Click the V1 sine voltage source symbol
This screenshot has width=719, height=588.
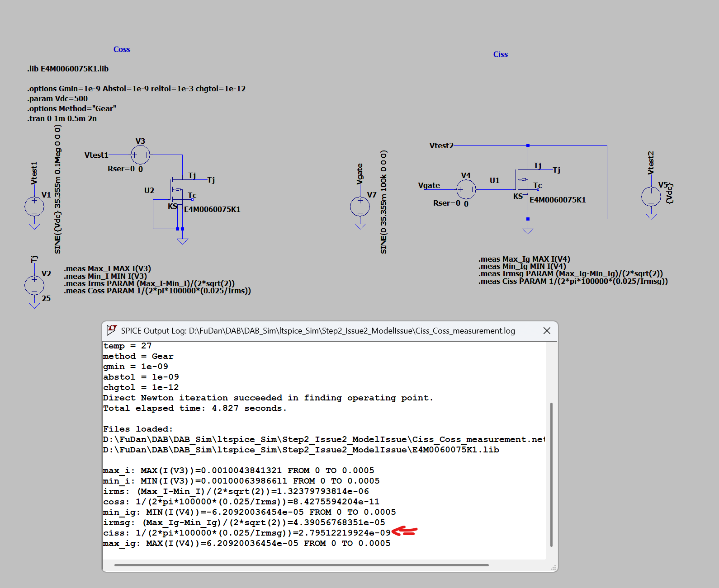point(34,207)
